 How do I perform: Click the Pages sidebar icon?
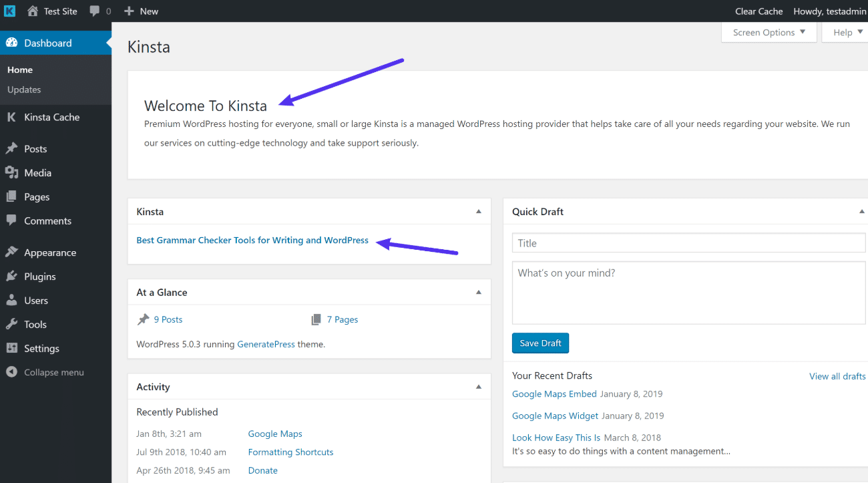click(x=13, y=196)
